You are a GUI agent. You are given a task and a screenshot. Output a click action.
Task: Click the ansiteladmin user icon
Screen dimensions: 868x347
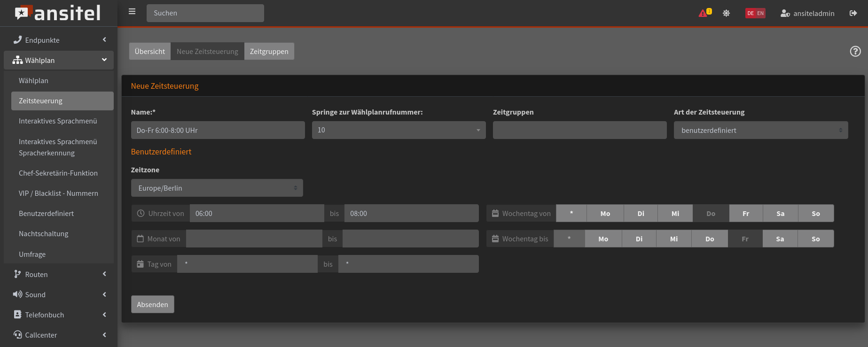785,14
